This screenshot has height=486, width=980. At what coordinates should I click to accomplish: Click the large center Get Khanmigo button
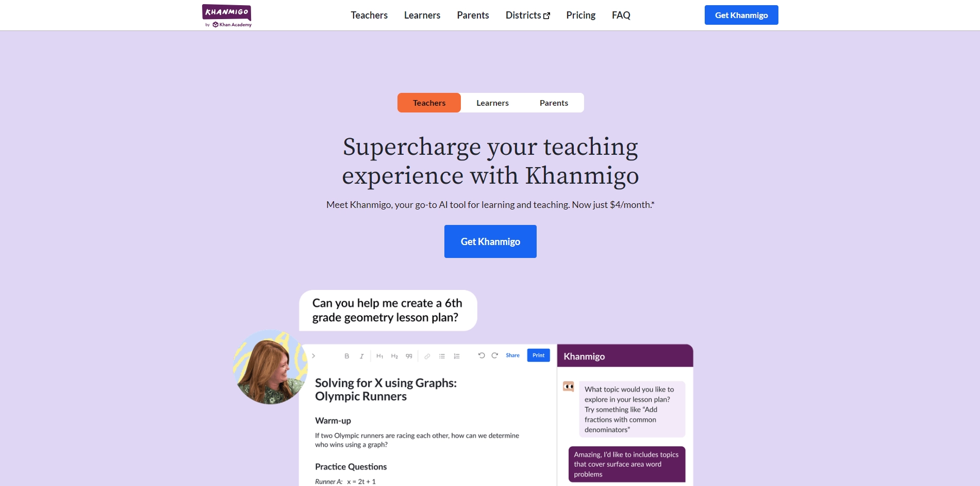tap(490, 241)
